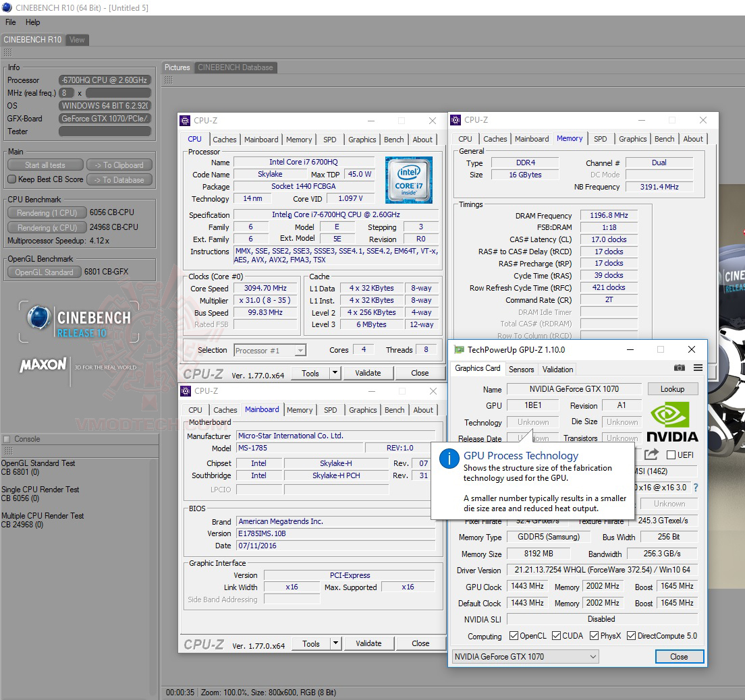Viewport: 745px width, 700px height.
Task: Open the Help menu in Cinebench
Action: (32, 22)
